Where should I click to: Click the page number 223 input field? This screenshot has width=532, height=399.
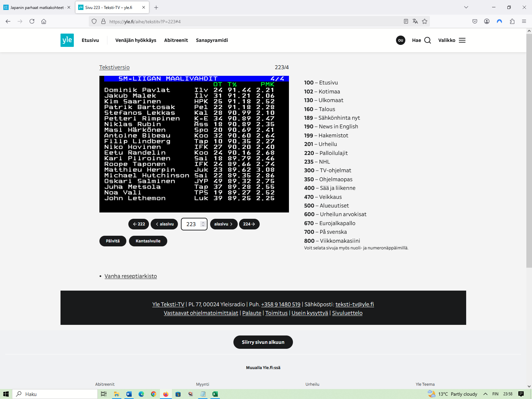point(191,224)
